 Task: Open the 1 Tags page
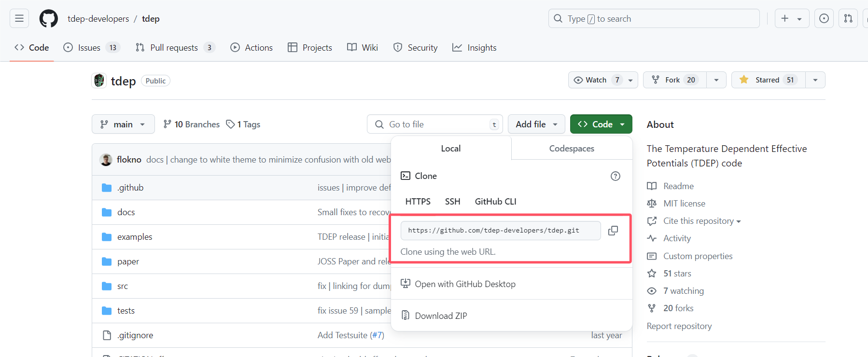coord(243,124)
